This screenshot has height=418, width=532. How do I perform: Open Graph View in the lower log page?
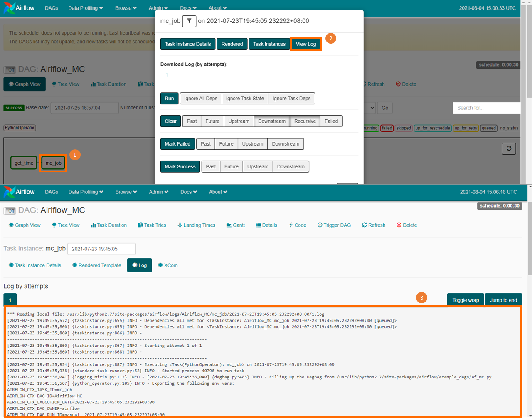click(25, 225)
